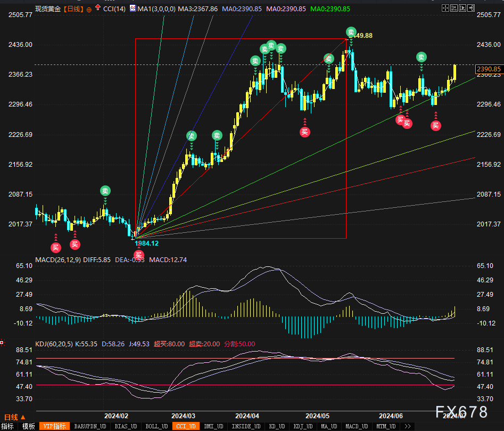504x431 pixels.
Task: Click the small red dot icon at left edge
Action: pos(2,342)
